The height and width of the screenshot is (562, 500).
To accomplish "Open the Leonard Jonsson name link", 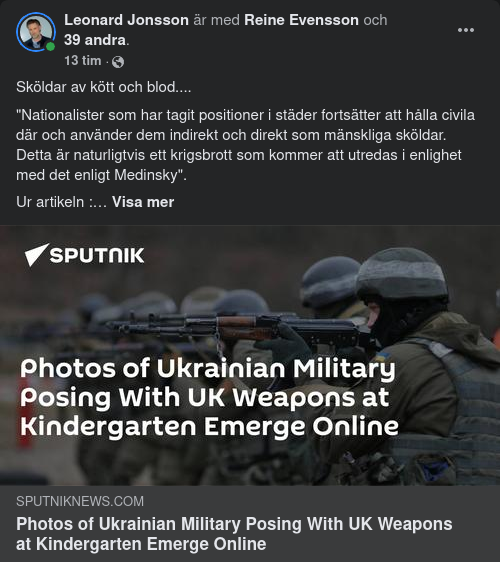I will click(x=127, y=20).
